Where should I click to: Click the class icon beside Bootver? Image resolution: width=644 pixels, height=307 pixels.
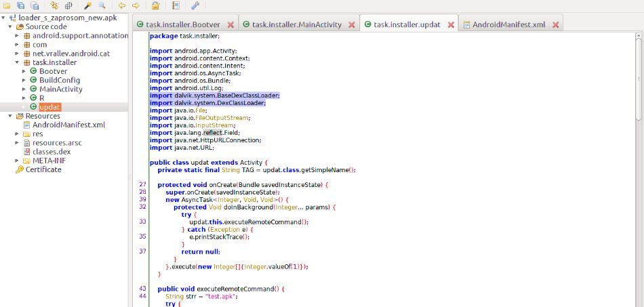[34, 71]
